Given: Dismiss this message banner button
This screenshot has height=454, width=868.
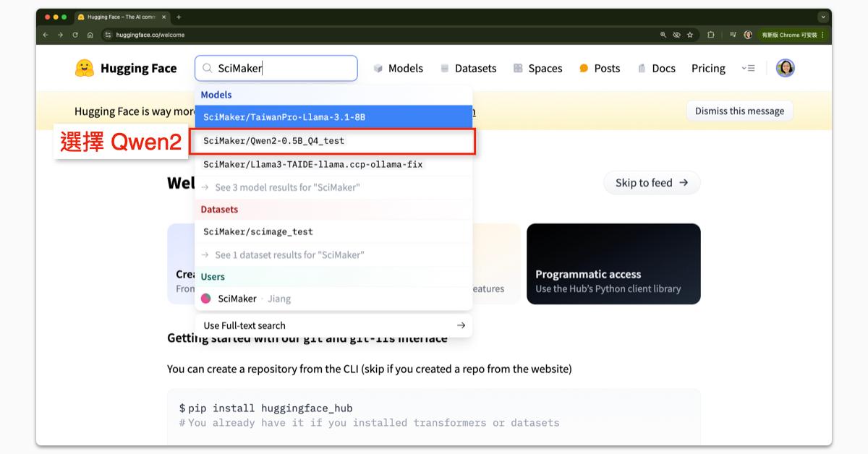Looking at the screenshot, I should (739, 111).
